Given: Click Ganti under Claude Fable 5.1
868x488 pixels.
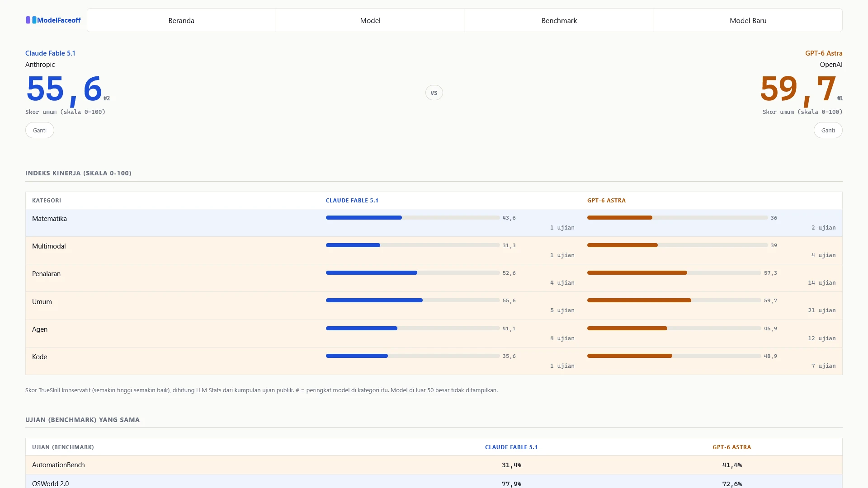Looking at the screenshot, I should tap(40, 130).
